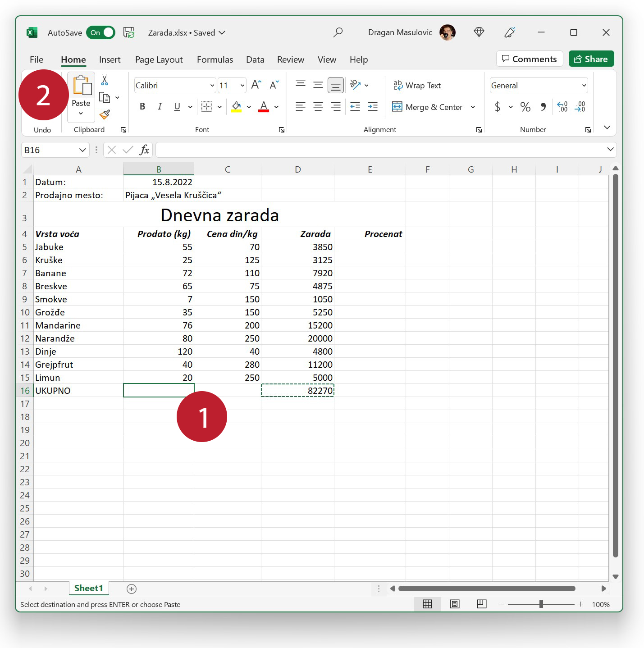Open the font size 11 dropdown

tap(242, 85)
